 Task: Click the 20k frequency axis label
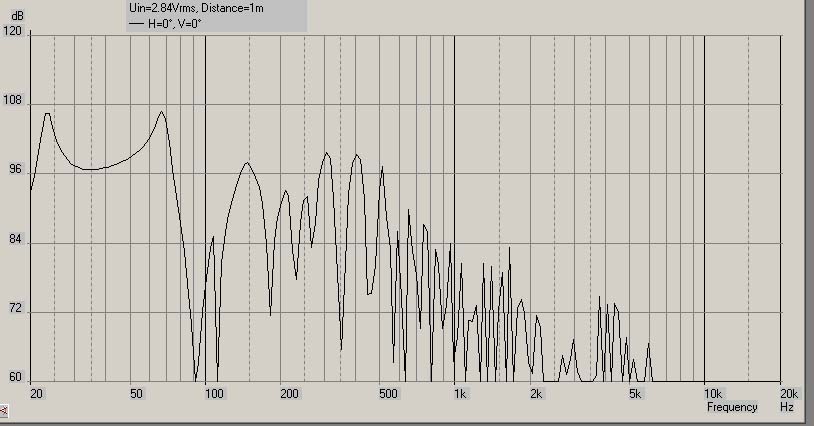788,394
